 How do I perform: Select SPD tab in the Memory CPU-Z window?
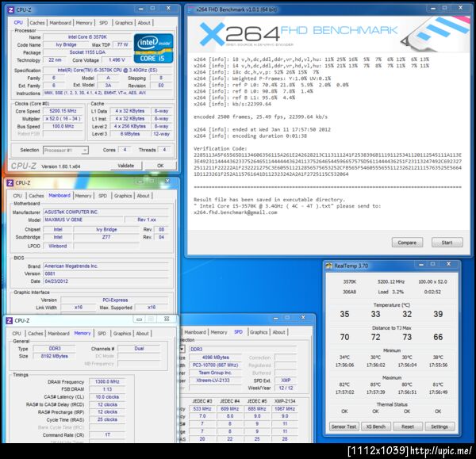[x=102, y=334]
